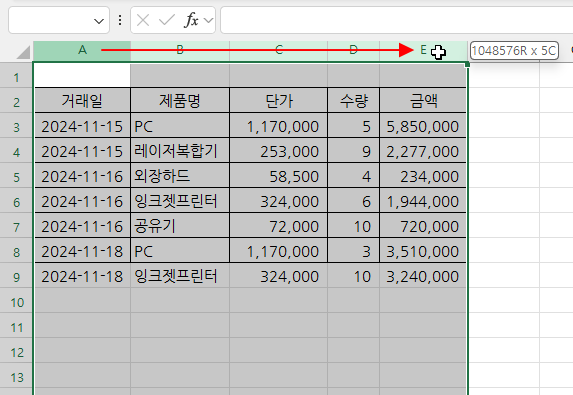Click the 720,000 amount cell
Viewport: 573px width, 395px height.
[x=423, y=226]
